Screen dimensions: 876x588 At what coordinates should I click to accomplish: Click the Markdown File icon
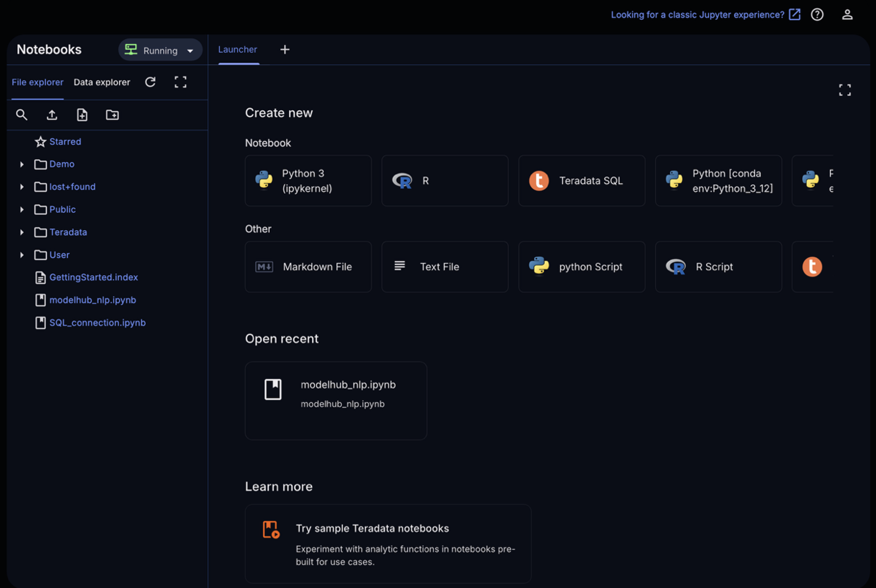264,267
